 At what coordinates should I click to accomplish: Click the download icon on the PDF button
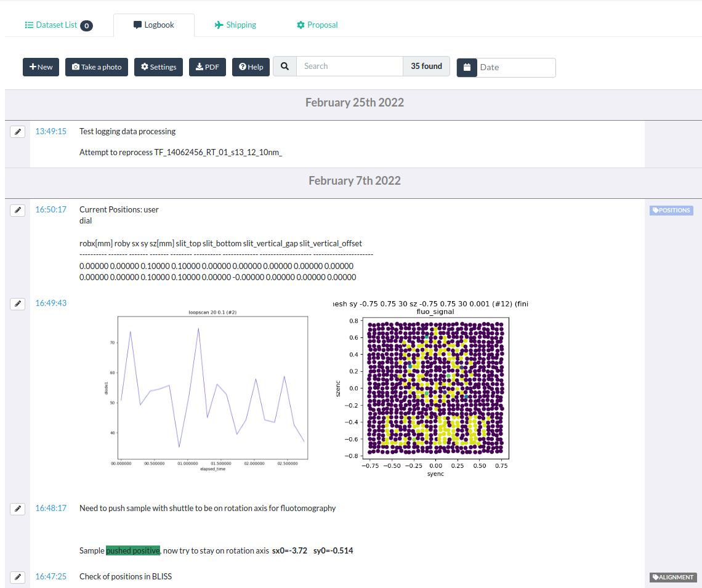coord(198,66)
